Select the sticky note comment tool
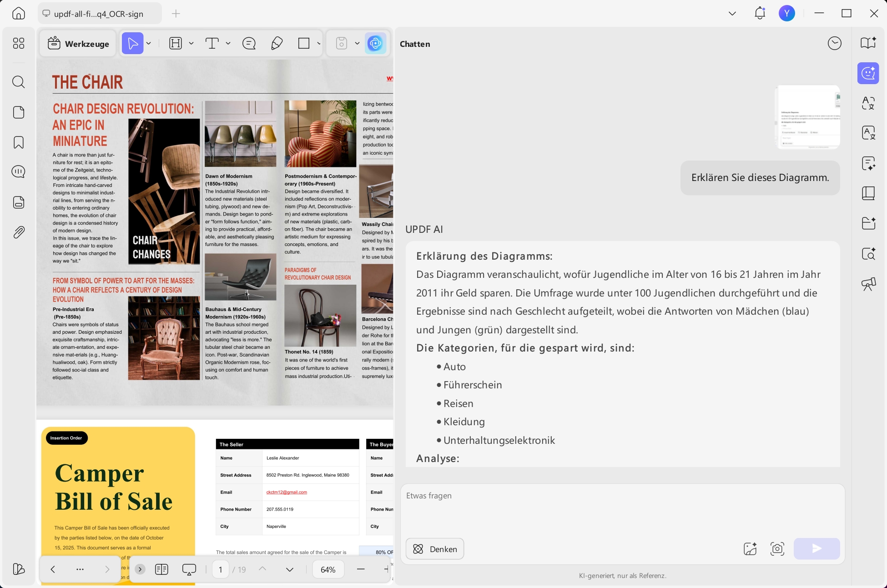The width and height of the screenshot is (887, 588). (x=249, y=43)
